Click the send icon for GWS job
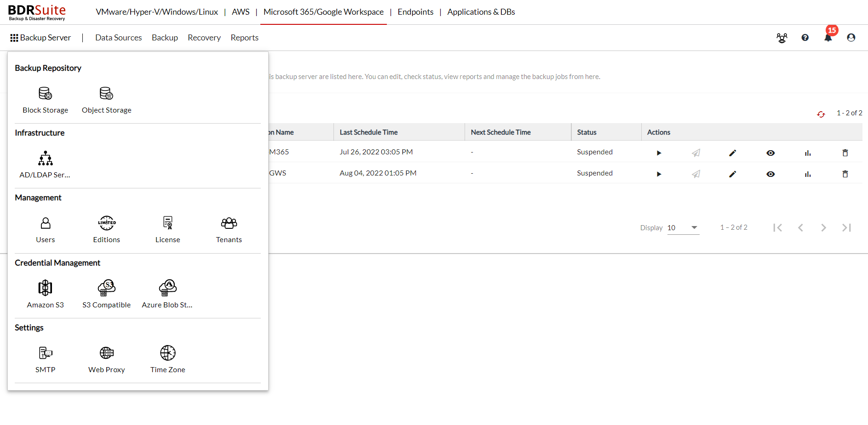 pos(696,174)
